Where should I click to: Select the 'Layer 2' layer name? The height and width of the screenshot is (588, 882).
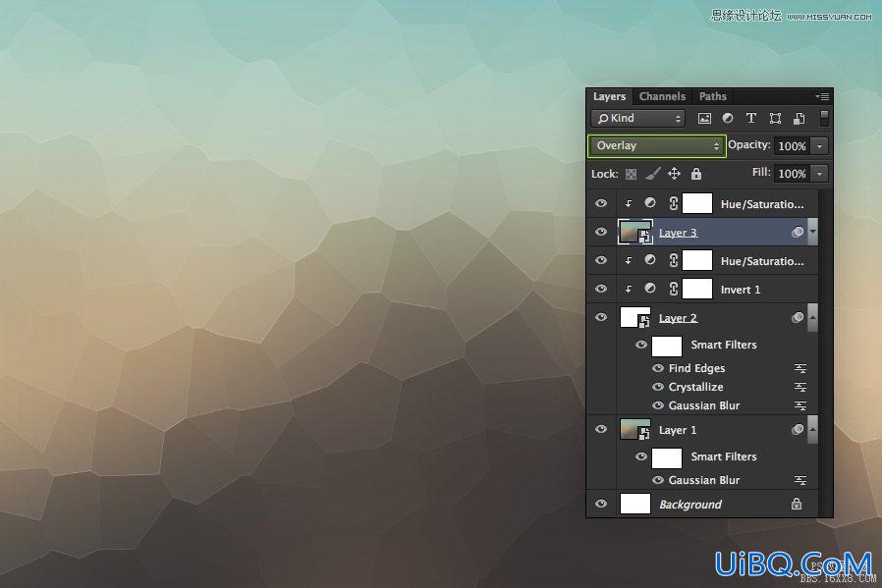coord(678,318)
